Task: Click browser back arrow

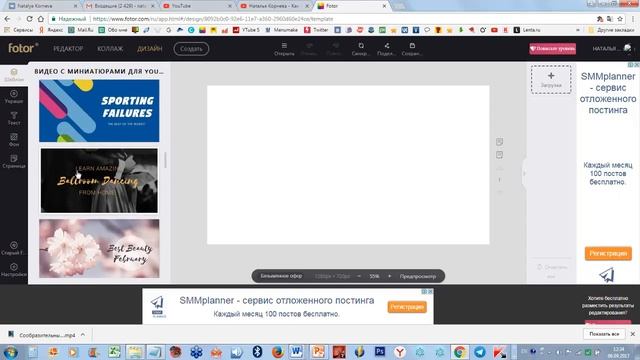Action: (7, 19)
